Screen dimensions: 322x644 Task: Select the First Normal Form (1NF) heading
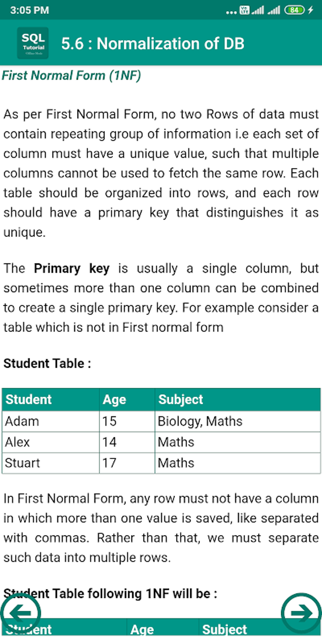coord(71,75)
